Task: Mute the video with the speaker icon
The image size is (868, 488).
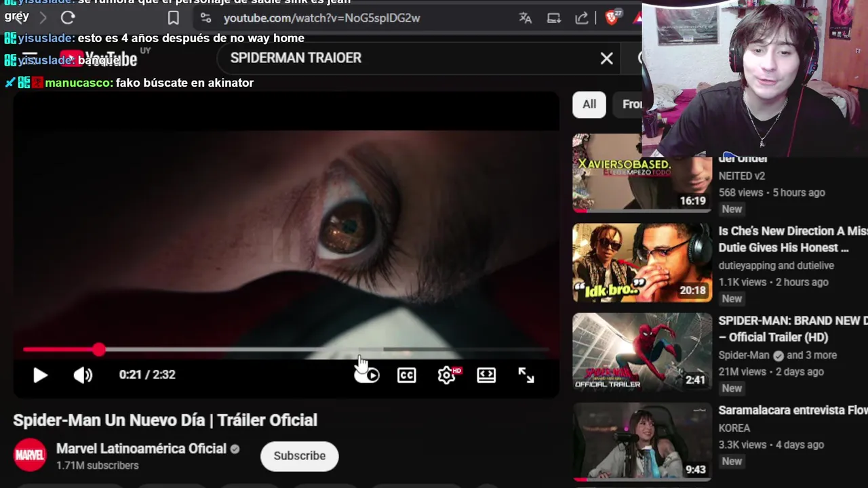Action: coord(83,375)
